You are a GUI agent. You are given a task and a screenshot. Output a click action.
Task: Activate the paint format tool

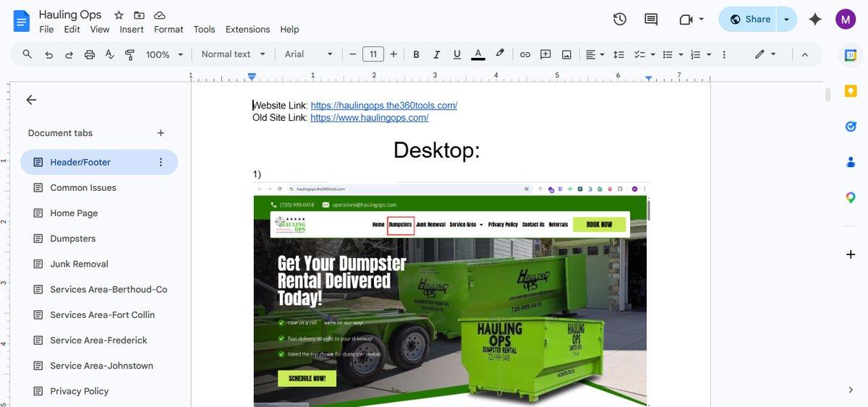pos(130,54)
